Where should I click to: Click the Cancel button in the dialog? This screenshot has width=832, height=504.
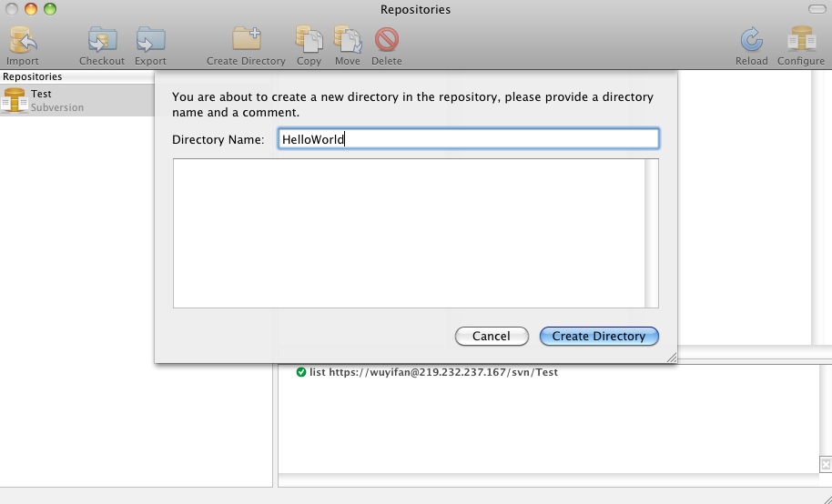492,337
